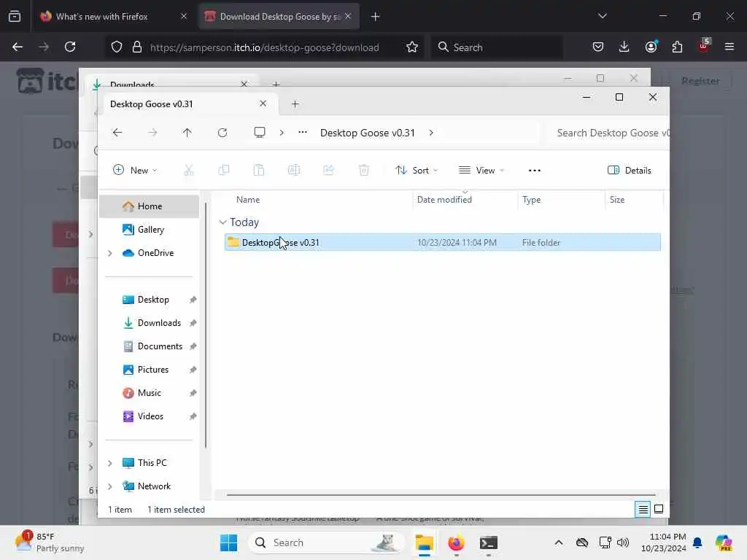The height and width of the screenshot is (560, 747).
Task: Open the Windows Start menu
Action: (228, 542)
